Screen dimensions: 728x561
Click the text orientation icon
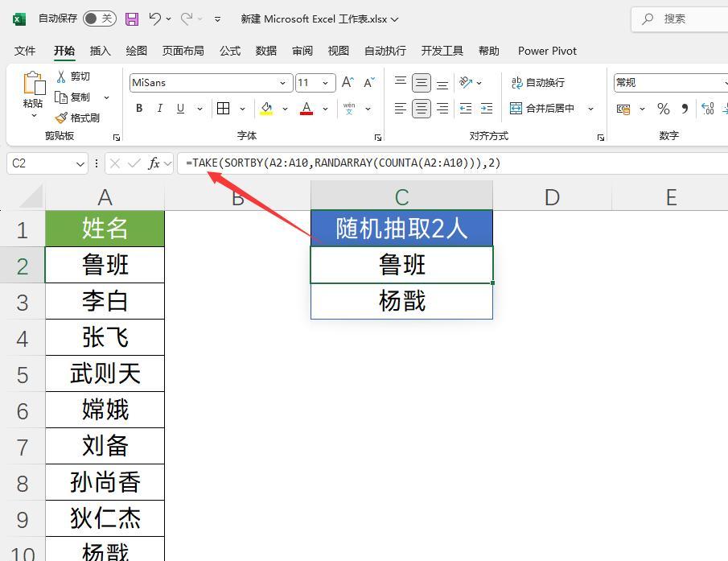[466, 83]
